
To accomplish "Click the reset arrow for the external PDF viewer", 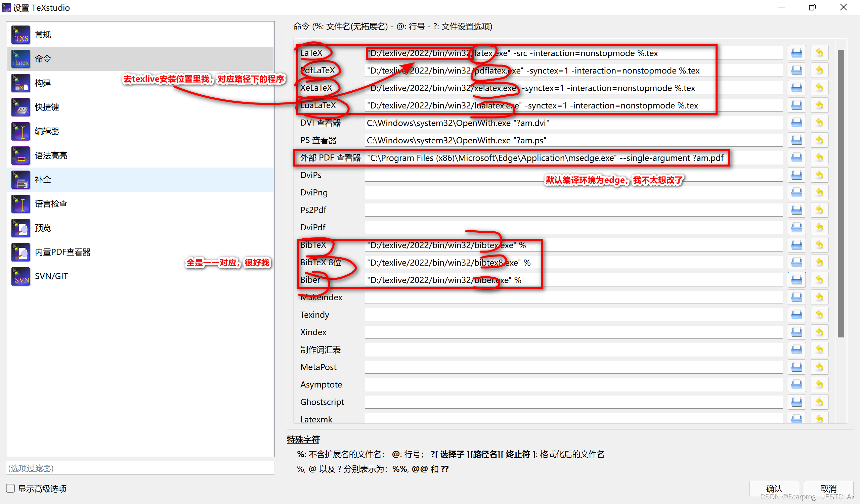I will 819,157.
